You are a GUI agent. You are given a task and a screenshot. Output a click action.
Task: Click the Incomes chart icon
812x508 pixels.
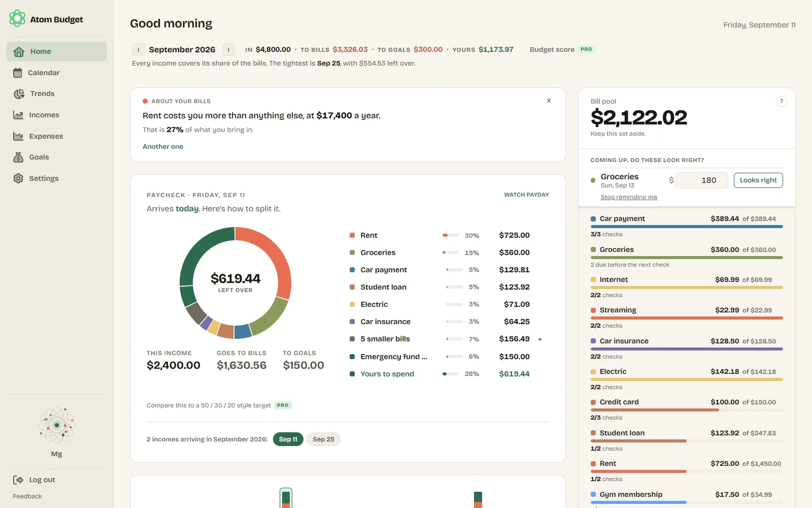[18, 115]
